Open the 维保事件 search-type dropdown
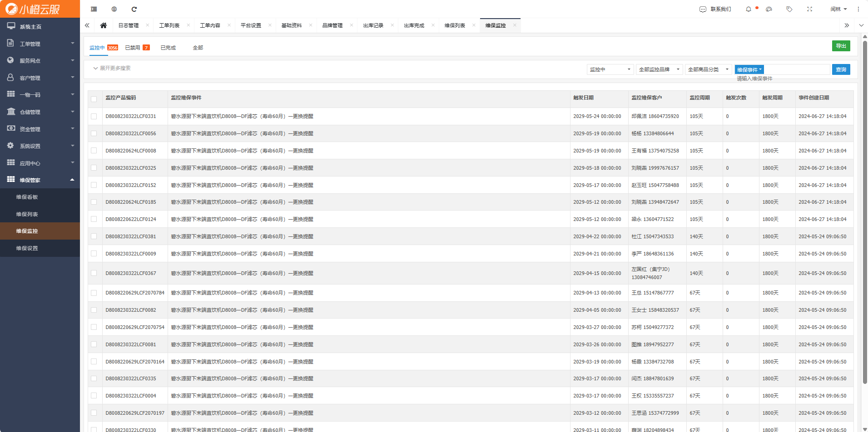Screen dimensions: 868x432 pyautogui.click(x=749, y=69)
